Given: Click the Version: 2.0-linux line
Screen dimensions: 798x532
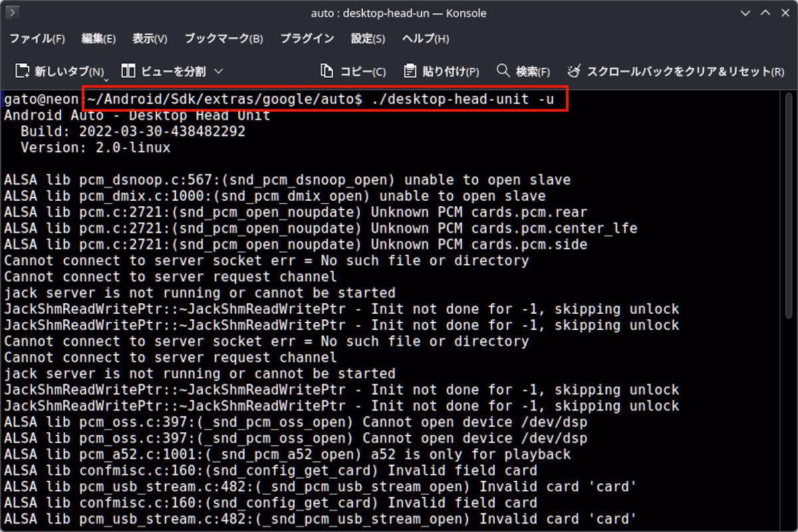Looking at the screenshot, I should tap(96, 148).
